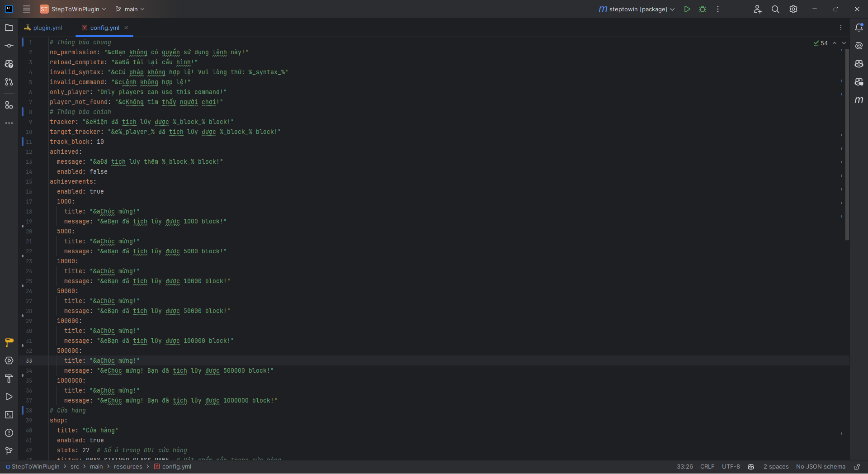Expand the main branch dropdown
Viewport: 868px width, 474px height.
click(x=130, y=9)
